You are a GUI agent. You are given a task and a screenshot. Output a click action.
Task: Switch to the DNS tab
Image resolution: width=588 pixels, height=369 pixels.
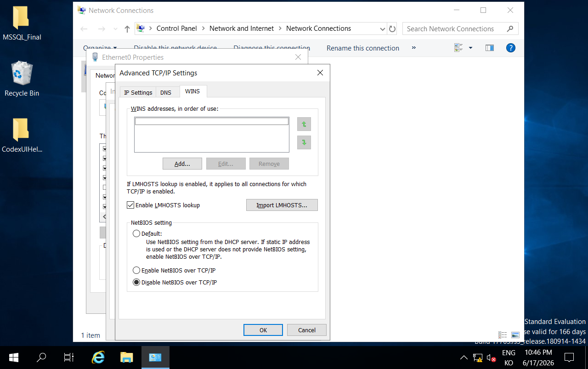click(x=166, y=92)
